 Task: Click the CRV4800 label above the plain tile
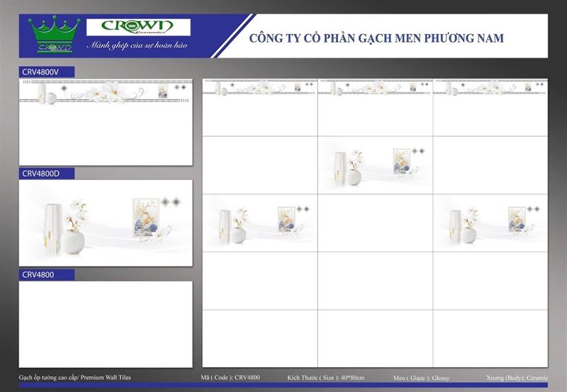[47, 275]
